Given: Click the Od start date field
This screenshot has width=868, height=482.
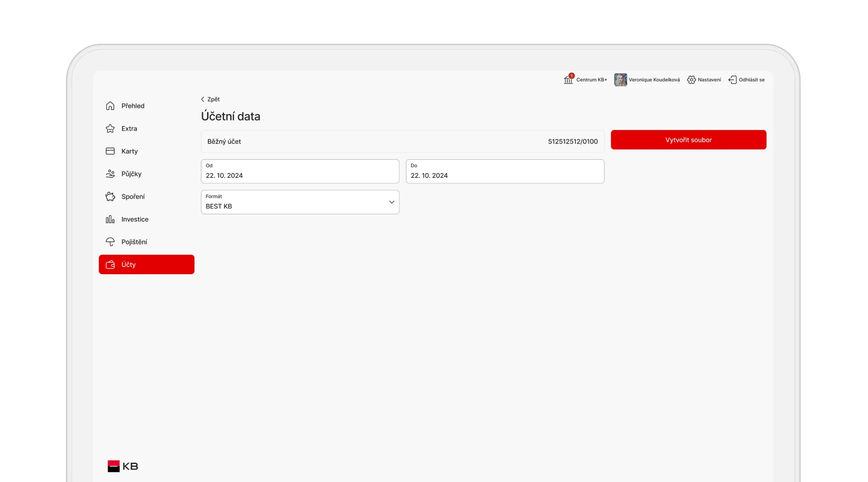Looking at the screenshot, I should tap(299, 172).
